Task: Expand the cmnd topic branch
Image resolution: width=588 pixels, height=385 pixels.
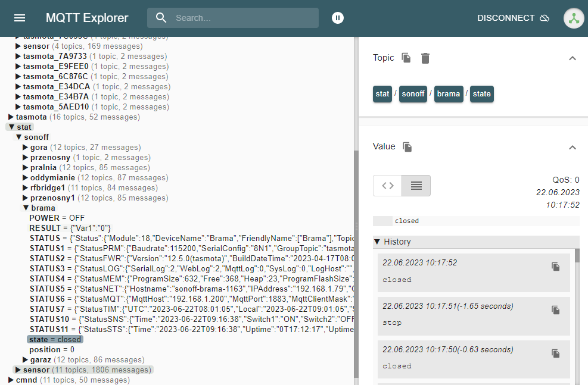Action: pyautogui.click(x=26, y=380)
